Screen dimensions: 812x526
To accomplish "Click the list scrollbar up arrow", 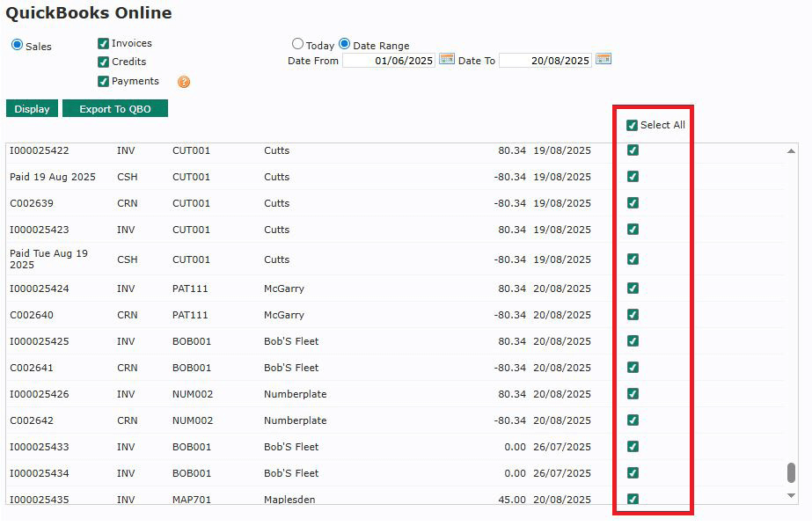I will click(791, 151).
